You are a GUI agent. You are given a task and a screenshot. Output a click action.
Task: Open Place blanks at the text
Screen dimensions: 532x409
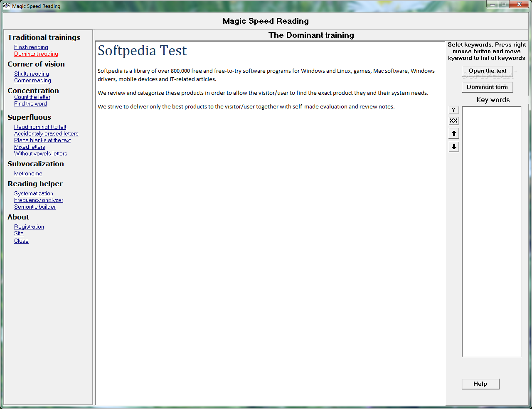coord(42,140)
